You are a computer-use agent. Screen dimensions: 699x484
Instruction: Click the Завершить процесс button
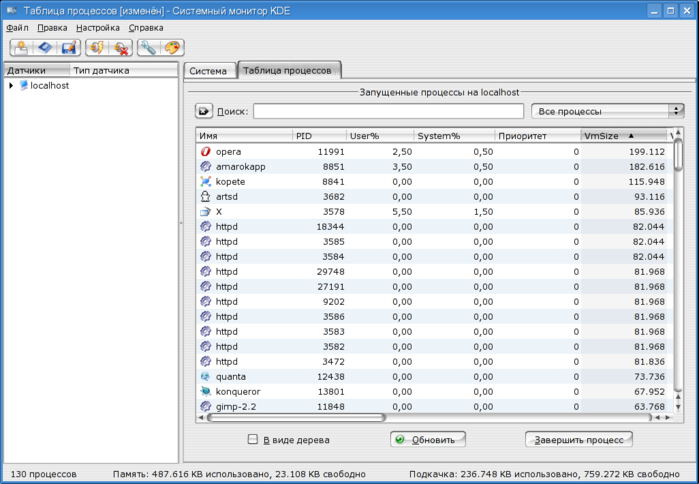coord(579,439)
